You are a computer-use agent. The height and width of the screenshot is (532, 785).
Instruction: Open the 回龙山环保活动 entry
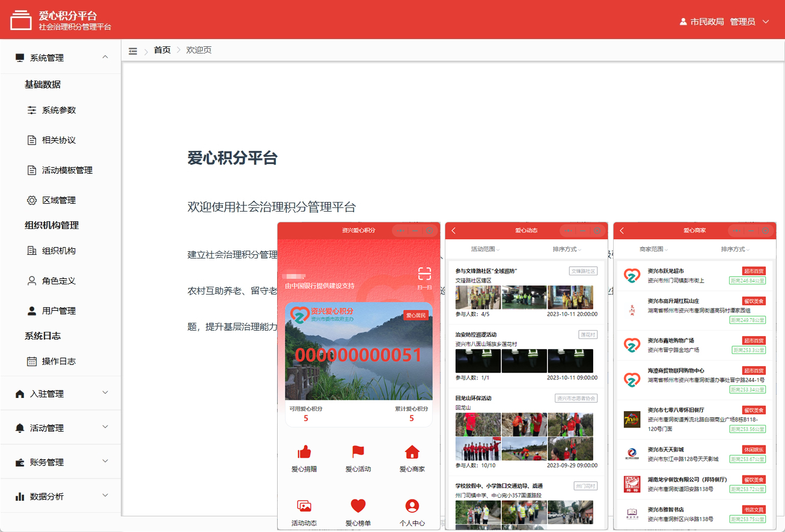click(x=527, y=432)
